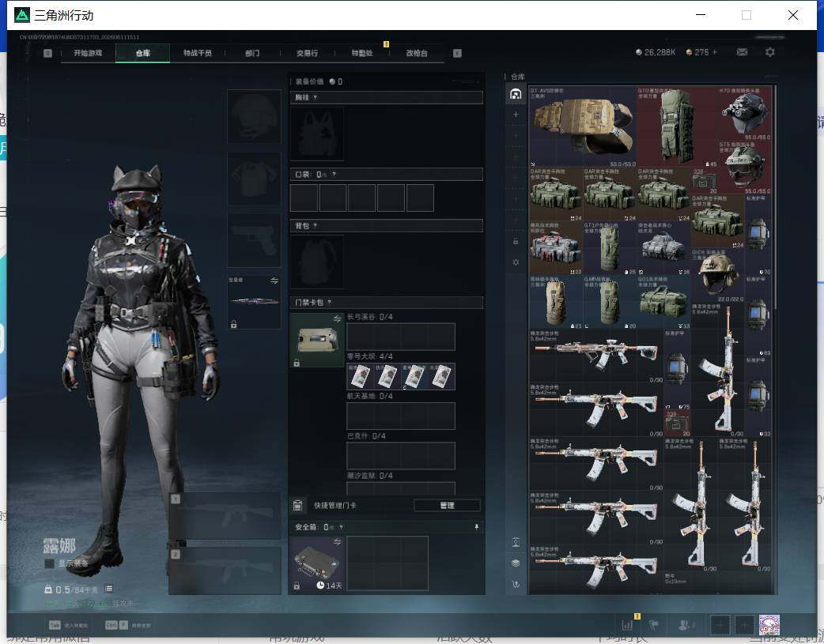Click the empty body armor slot
This screenshot has width=824, height=644.
(254, 179)
